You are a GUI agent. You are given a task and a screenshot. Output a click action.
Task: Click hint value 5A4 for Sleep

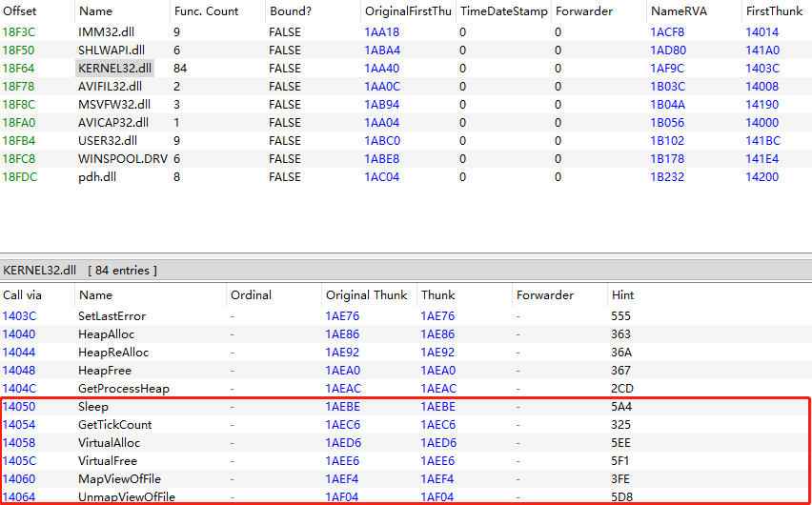621,407
